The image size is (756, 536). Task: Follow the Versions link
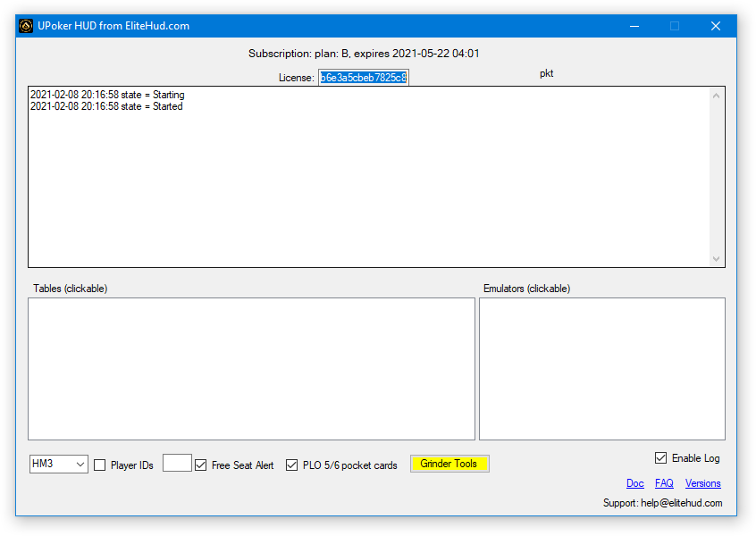(702, 483)
